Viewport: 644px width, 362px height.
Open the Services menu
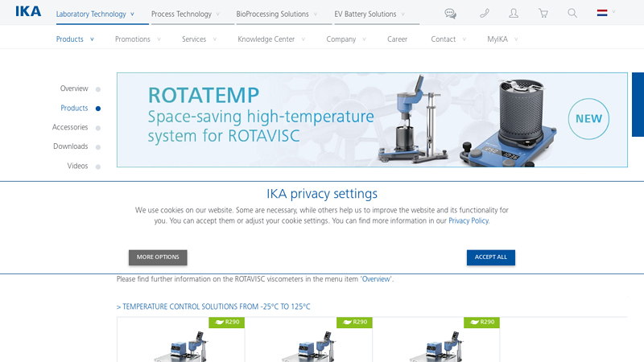point(194,39)
